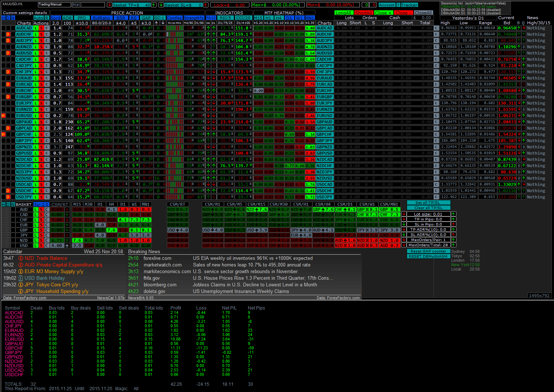The height and width of the screenshot is (392, 554).
Task: Click the ShortAll button
Action: tap(364, 13)
